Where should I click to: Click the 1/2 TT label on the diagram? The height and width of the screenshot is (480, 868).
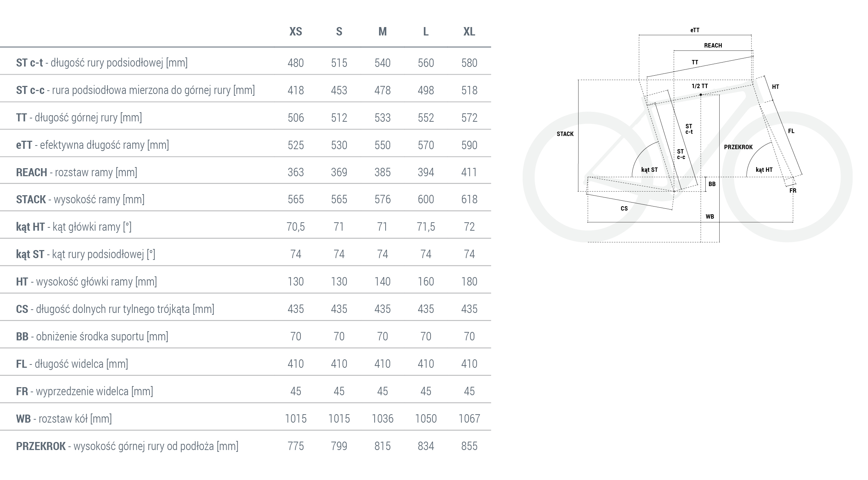tap(700, 86)
